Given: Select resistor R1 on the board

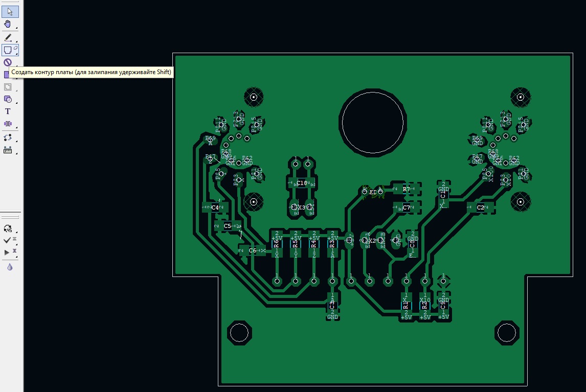Looking at the screenshot, I should point(406,305).
